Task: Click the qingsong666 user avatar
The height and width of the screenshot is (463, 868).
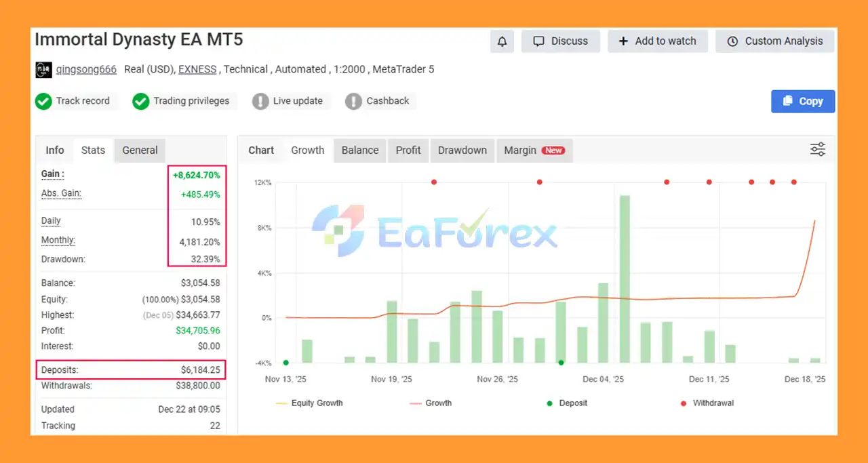Action: pos(43,70)
